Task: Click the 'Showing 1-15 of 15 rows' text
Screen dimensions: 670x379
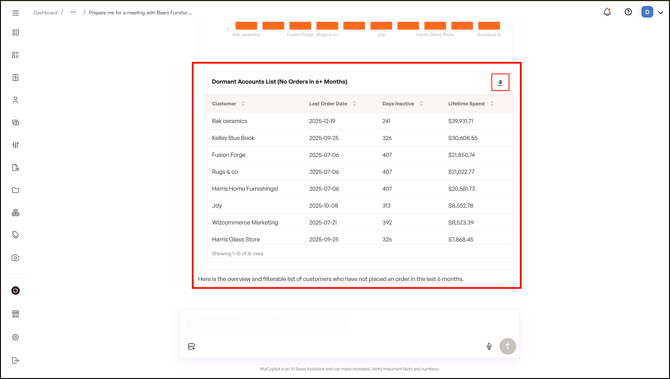Action: (237, 253)
